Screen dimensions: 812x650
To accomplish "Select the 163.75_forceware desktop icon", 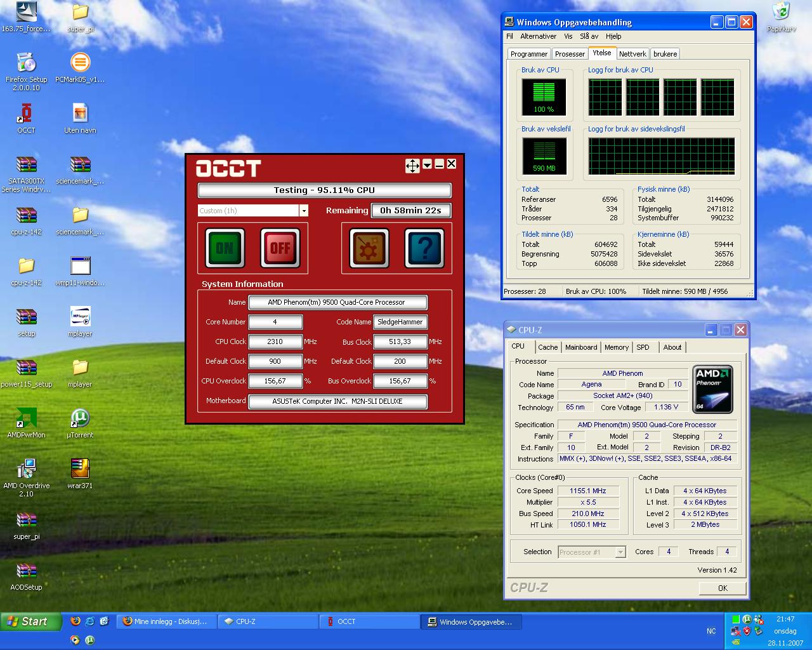I will tap(26, 17).
